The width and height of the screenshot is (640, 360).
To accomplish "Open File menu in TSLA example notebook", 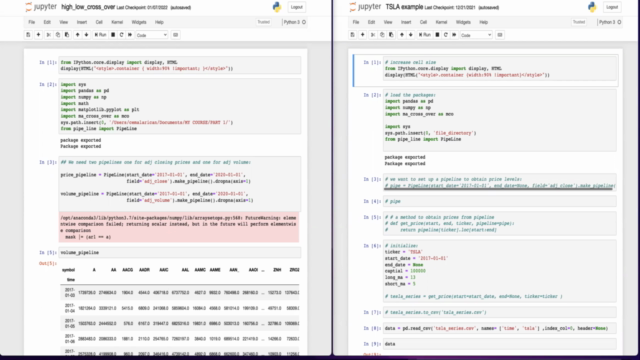I will (x=356, y=22).
